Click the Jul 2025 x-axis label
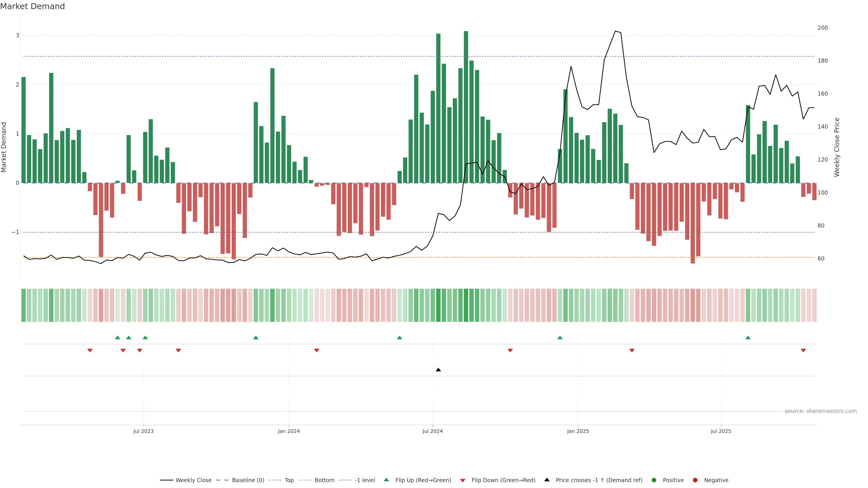 tap(721, 431)
